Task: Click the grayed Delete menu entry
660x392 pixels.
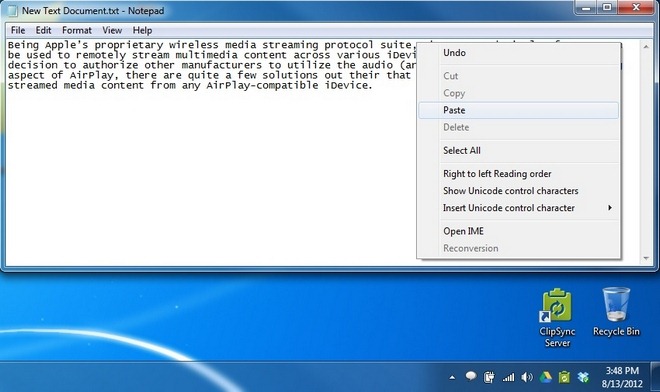Action: click(519, 127)
